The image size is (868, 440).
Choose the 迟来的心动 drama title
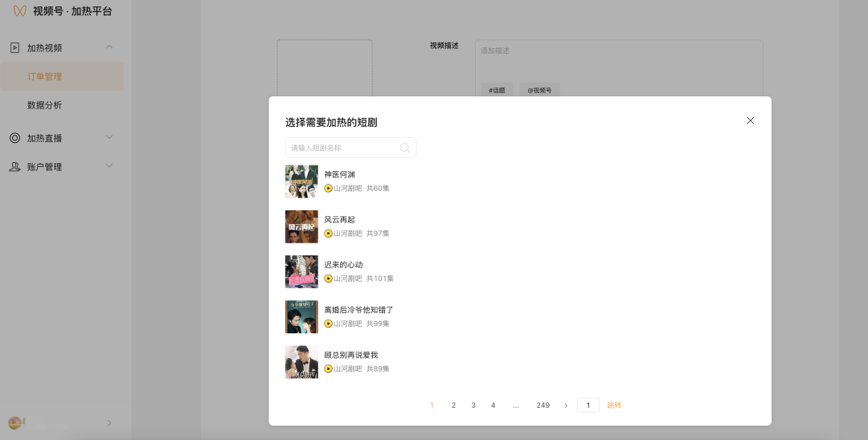click(343, 265)
